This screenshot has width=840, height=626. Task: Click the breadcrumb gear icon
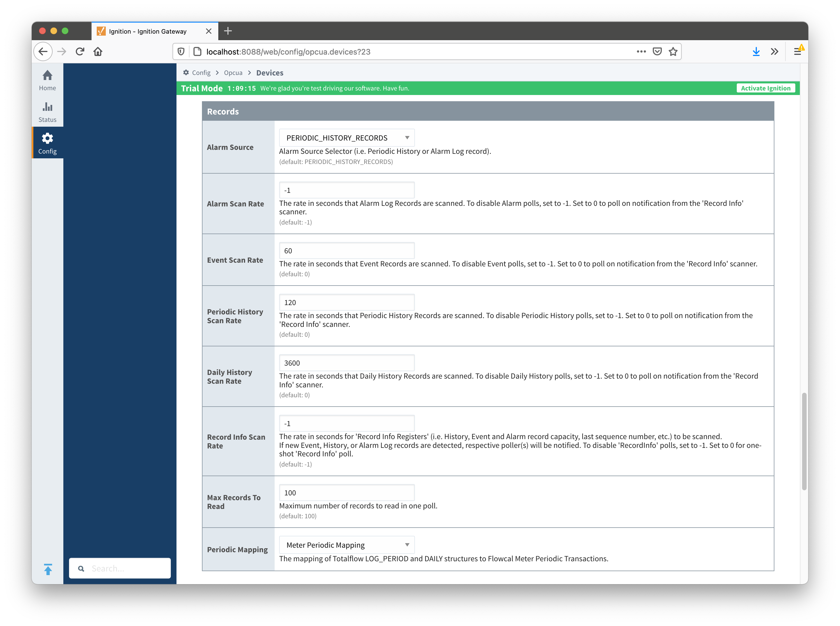click(x=186, y=72)
